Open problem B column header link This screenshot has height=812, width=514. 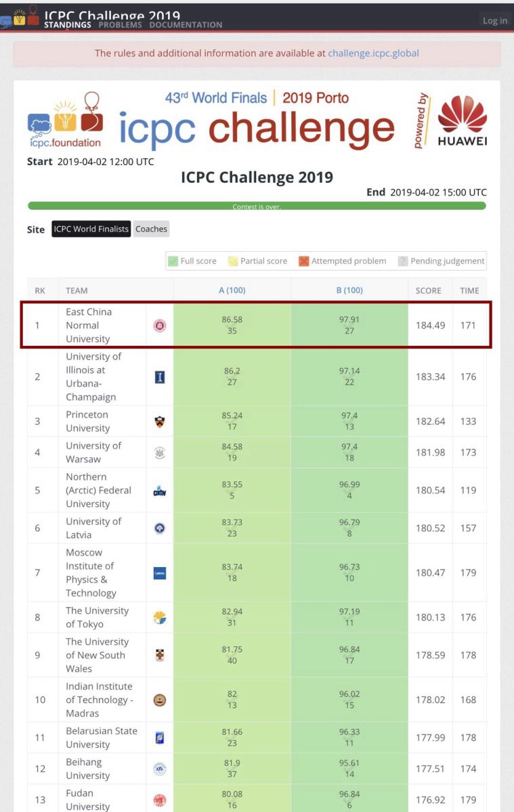tap(349, 290)
